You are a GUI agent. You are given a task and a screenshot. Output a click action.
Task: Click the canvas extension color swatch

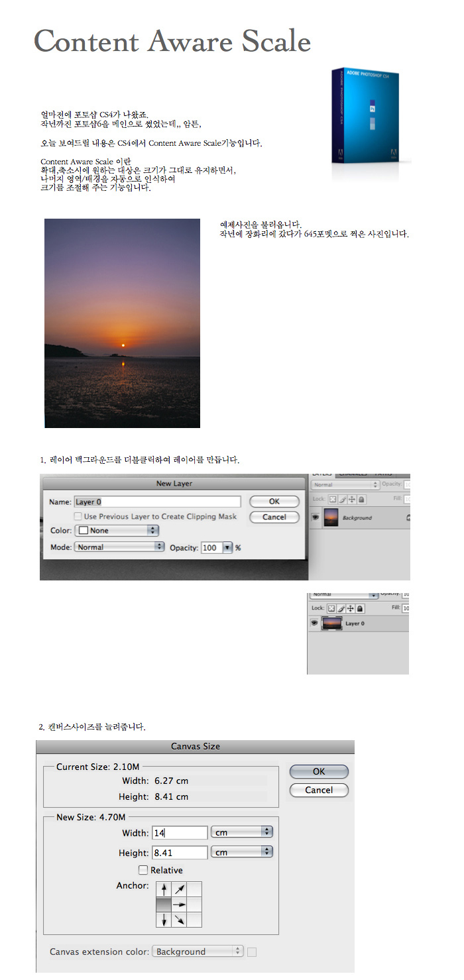tap(252, 952)
